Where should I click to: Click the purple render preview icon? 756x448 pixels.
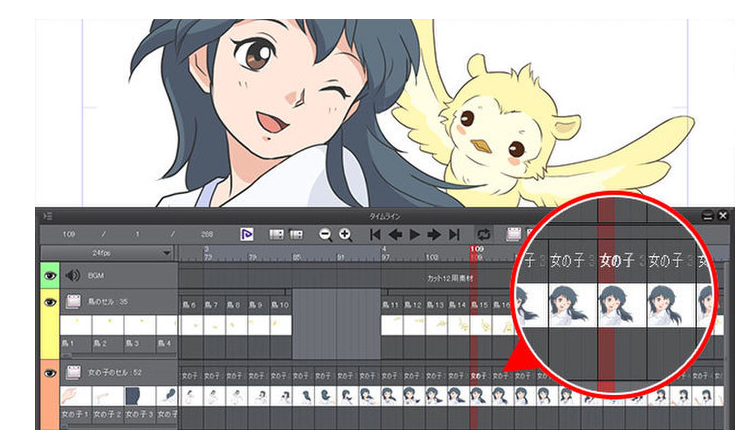point(247,234)
